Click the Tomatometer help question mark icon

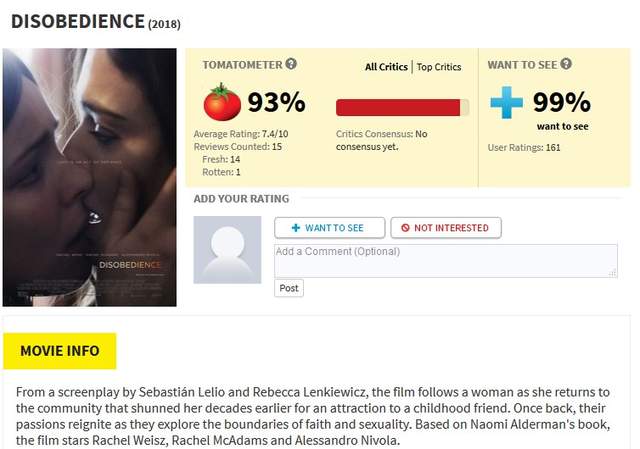pos(291,64)
